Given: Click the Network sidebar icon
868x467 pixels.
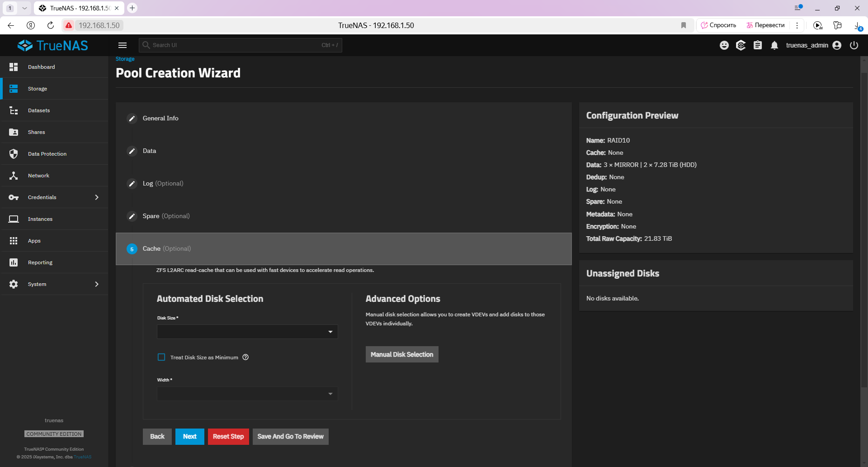Looking at the screenshot, I should pos(14,176).
